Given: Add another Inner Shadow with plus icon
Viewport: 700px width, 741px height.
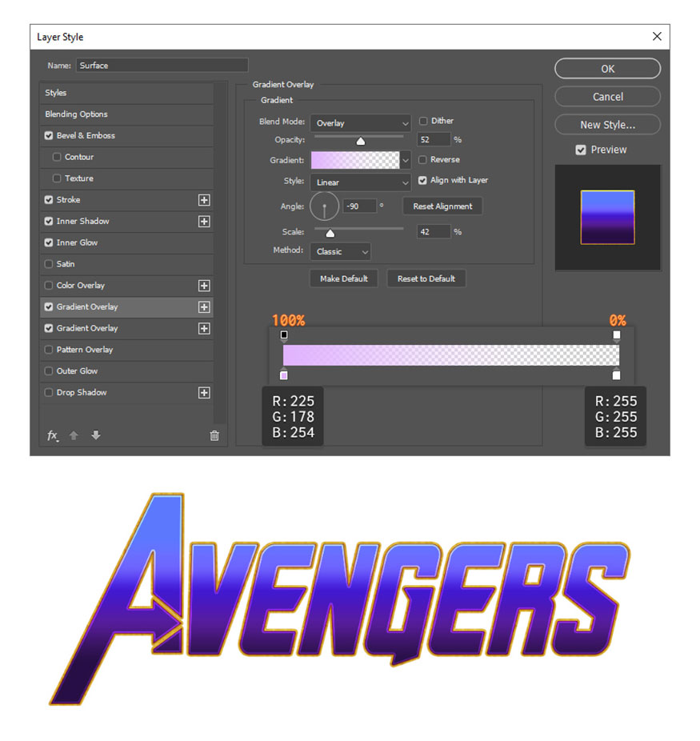Looking at the screenshot, I should coord(204,221).
